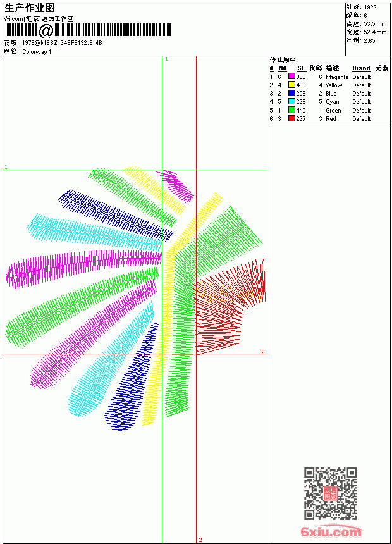Click the Magenta color swatch in stop sequence
The image size is (392, 544).
(x=291, y=77)
